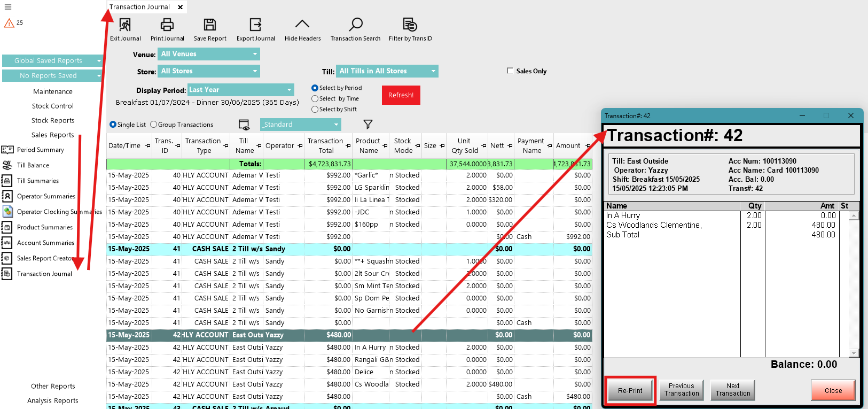Image resolution: width=868 pixels, height=409 pixels.
Task: Switch to the Transaction Journal tab
Action: tap(139, 7)
